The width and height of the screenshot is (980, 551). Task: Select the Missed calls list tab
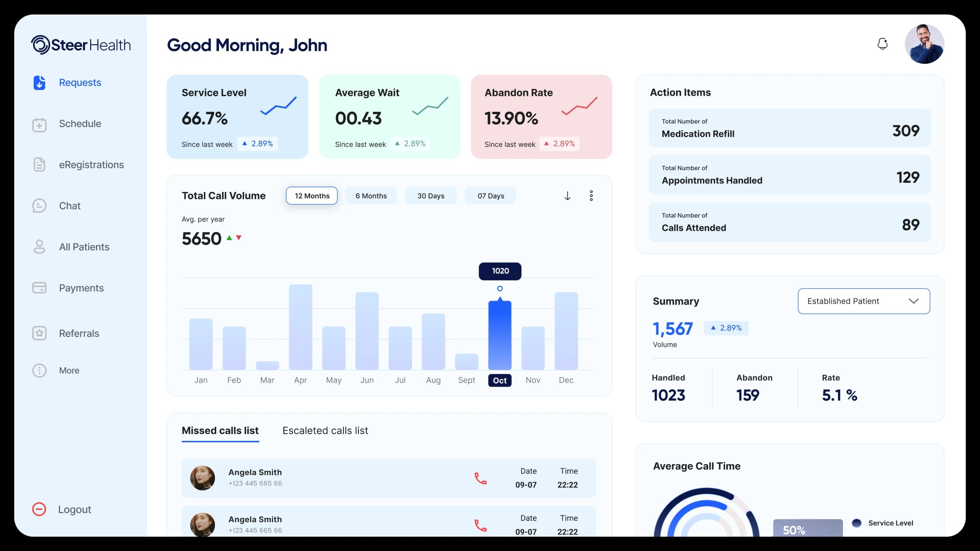pyautogui.click(x=220, y=431)
